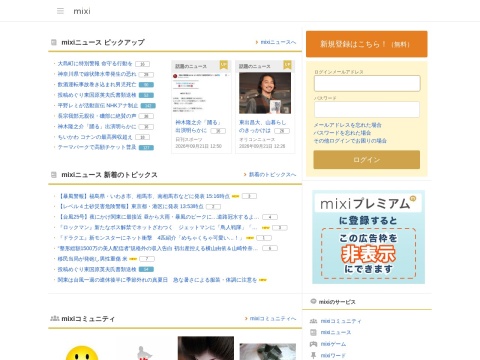This screenshot has width=480, height=360.
Task: Click people icon beside mixiコミュニティ heading
Action: tap(55, 318)
